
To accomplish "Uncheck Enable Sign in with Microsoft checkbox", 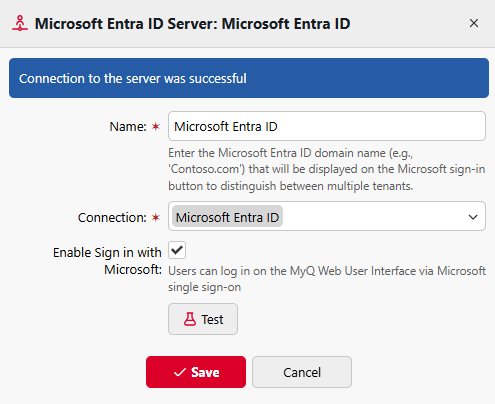I will pyautogui.click(x=177, y=250).
